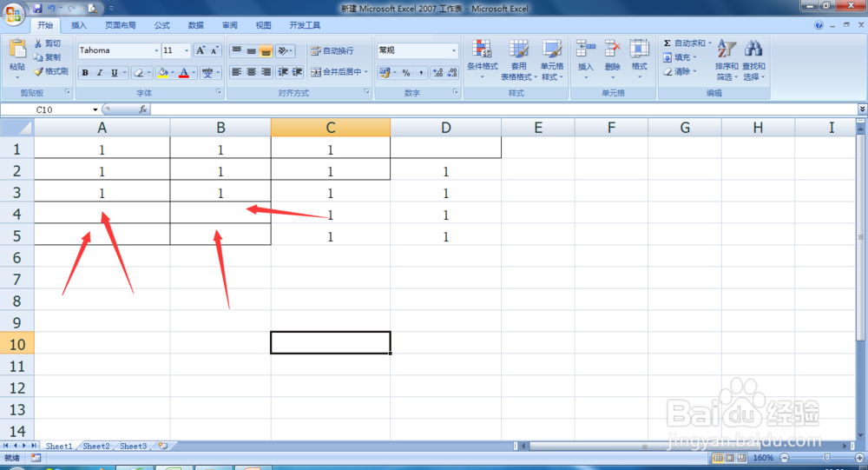Select the column C header
Image resolution: width=868 pixels, height=470 pixels.
tap(331, 128)
